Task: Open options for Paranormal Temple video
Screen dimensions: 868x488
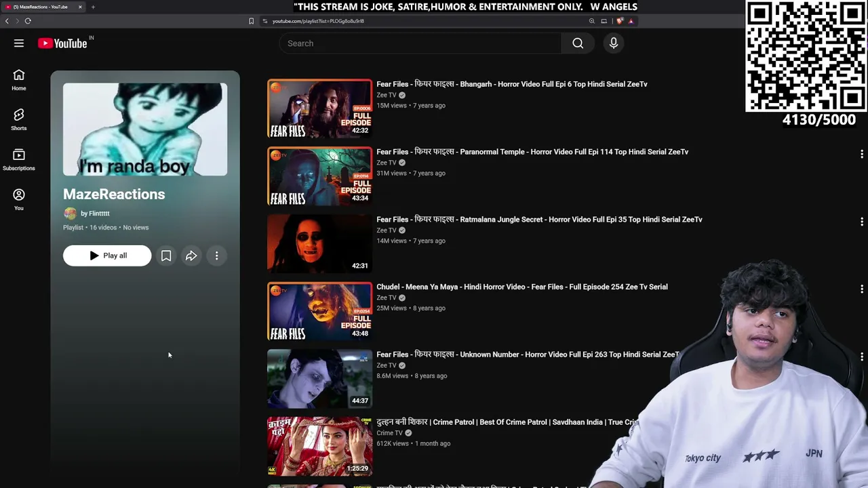Action: [862, 155]
